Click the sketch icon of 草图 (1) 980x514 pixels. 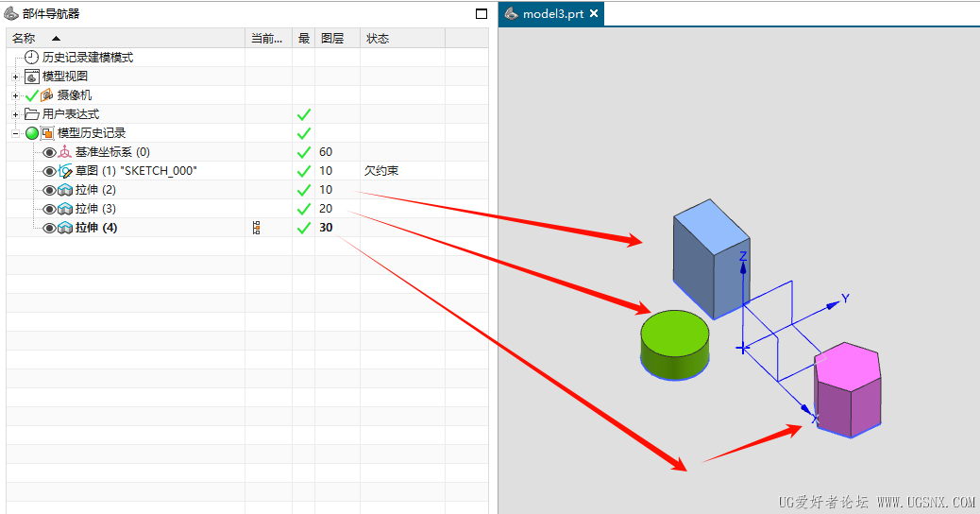65,171
